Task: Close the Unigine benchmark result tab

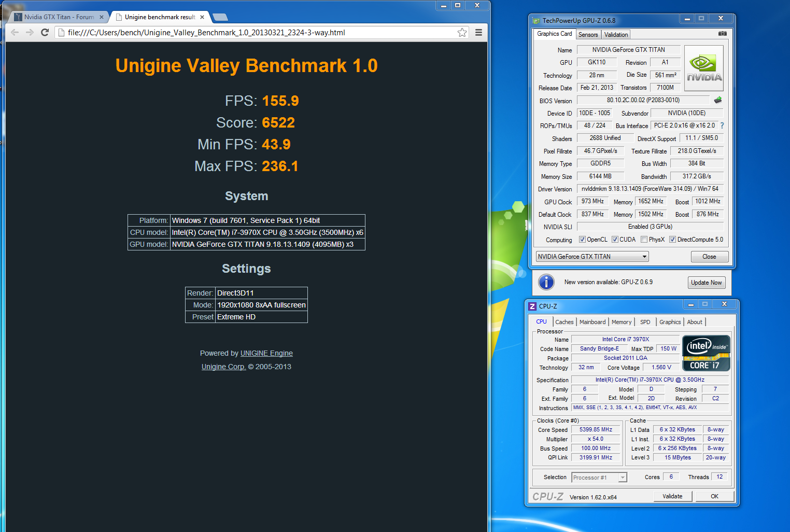Action: pyautogui.click(x=202, y=17)
